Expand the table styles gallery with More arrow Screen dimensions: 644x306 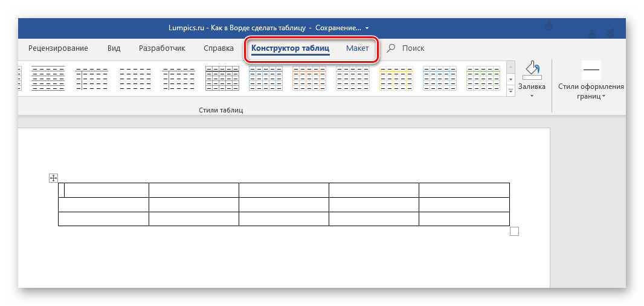[510, 91]
